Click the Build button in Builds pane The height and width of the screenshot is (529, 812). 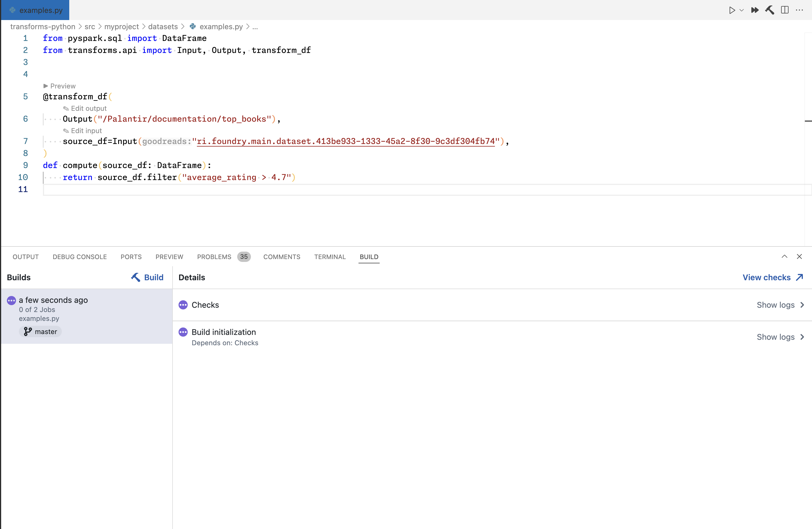tap(147, 277)
